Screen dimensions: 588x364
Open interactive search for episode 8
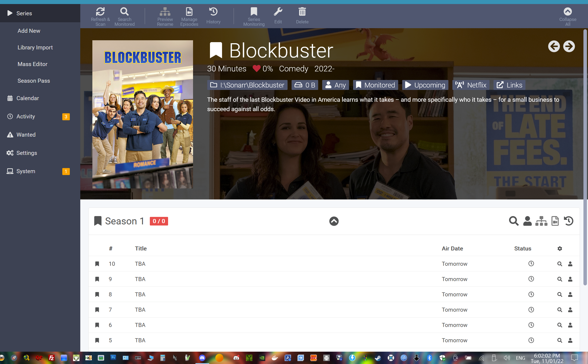coord(570,294)
